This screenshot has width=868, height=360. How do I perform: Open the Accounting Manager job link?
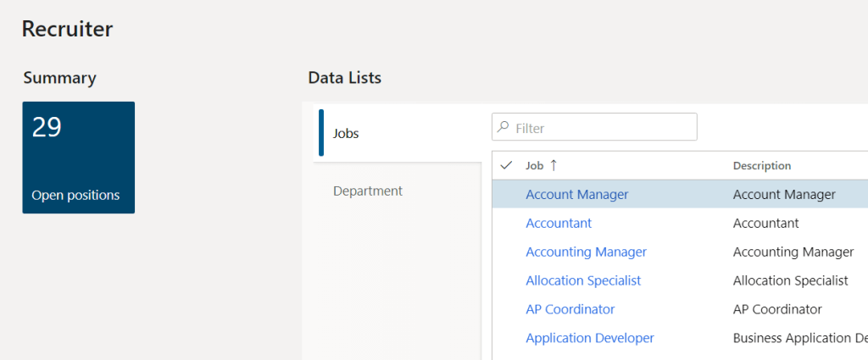[x=586, y=252]
